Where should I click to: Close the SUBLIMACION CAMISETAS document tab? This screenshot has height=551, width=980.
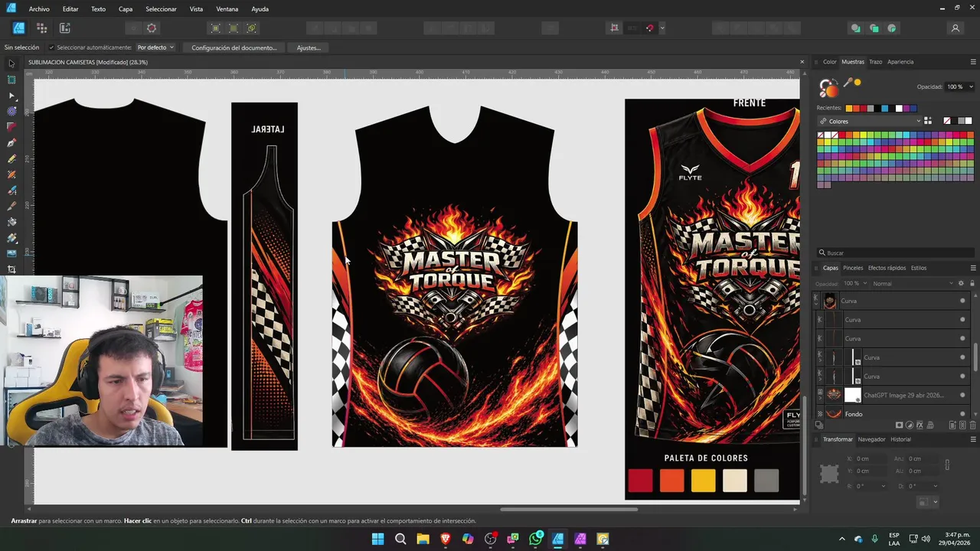(802, 62)
